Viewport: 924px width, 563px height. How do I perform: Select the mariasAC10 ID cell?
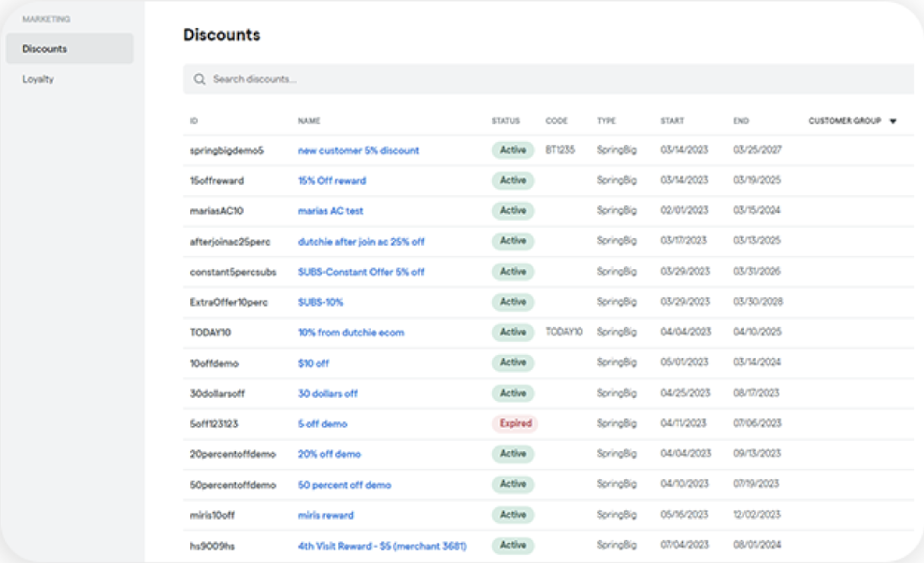click(216, 211)
